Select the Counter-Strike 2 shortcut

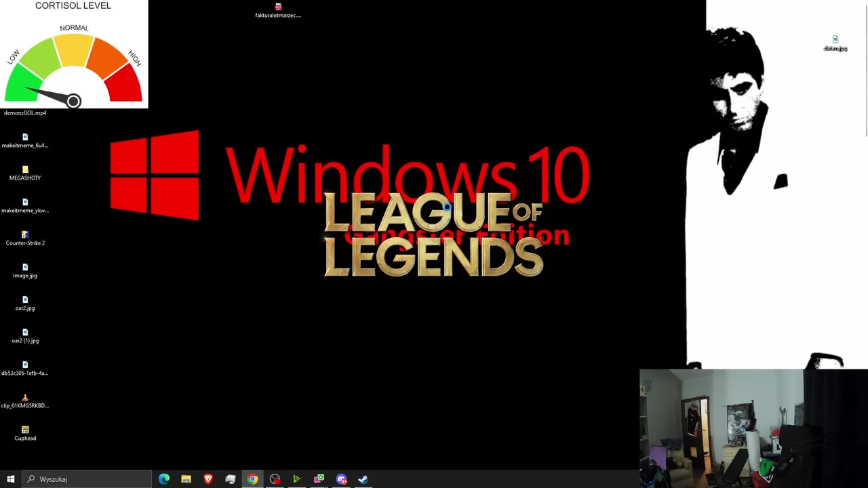pyautogui.click(x=25, y=239)
